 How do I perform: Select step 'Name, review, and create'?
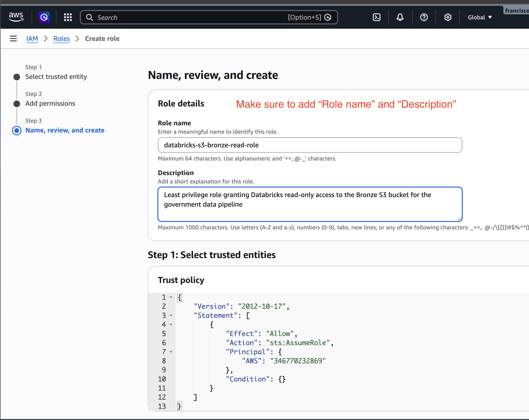pyautogui.click(x=65, y=130)
